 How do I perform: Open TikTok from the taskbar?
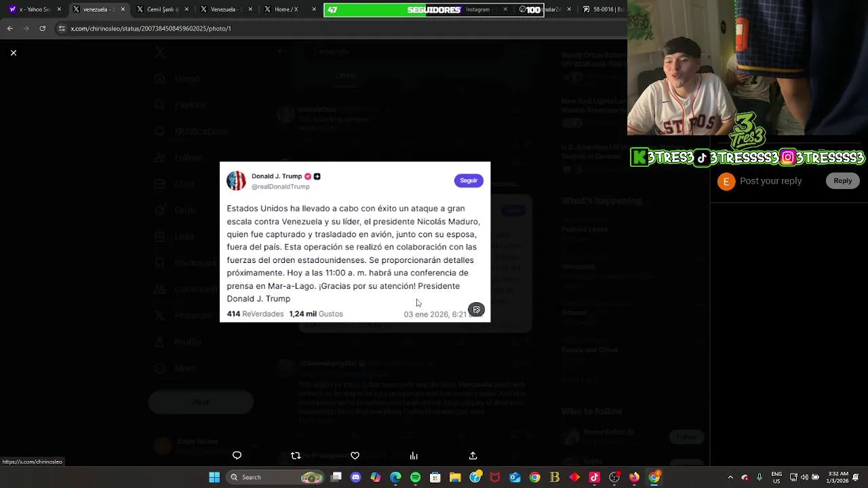tap(595, 477)
